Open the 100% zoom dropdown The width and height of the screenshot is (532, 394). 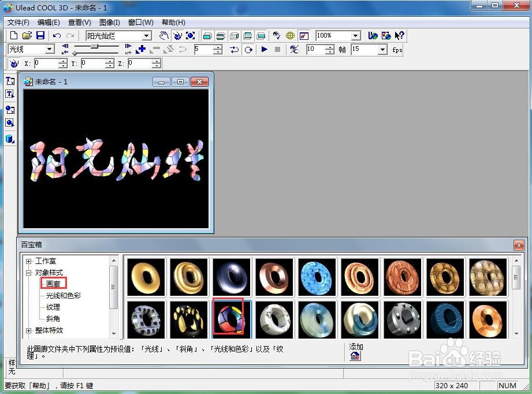tap(355, 35)
